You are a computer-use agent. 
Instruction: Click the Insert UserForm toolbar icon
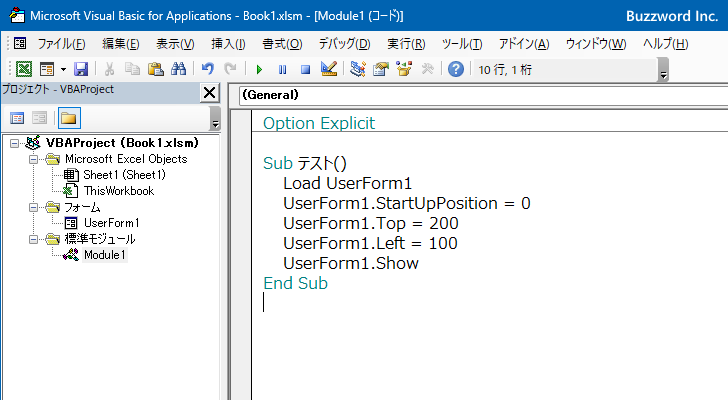click(47, 69)
